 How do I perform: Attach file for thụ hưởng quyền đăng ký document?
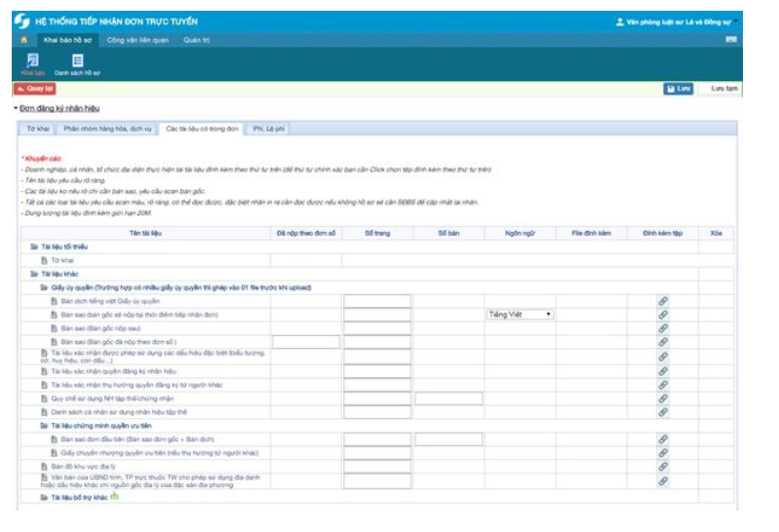pyautogui.click(x=663, y=385)
